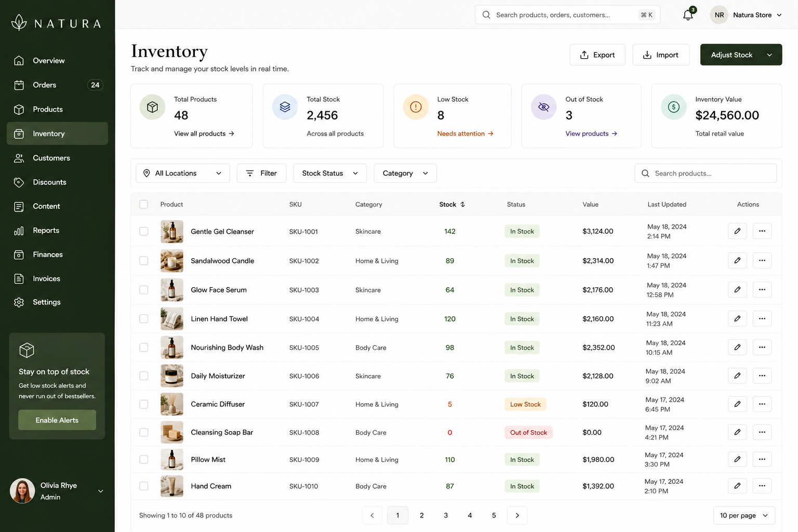Click the Export button
798x532 pixels.
point(597,55)
